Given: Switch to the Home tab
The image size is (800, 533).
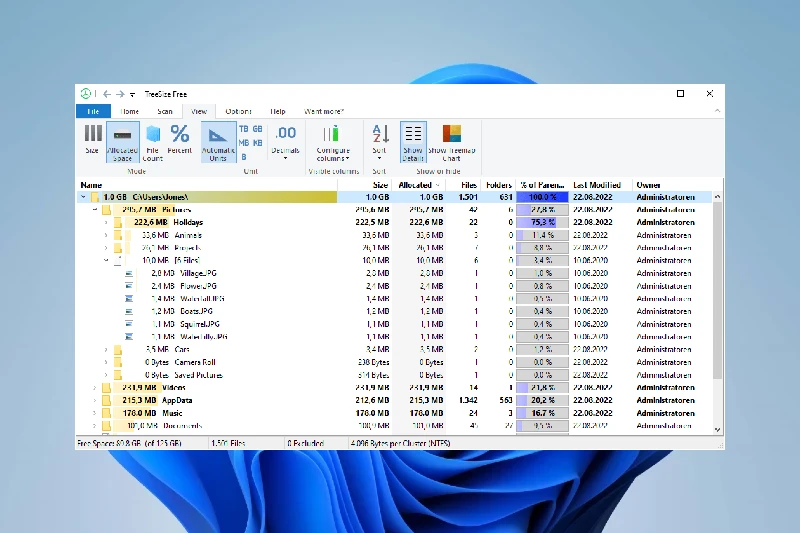Looking at the screenshot, I should 130,111.
